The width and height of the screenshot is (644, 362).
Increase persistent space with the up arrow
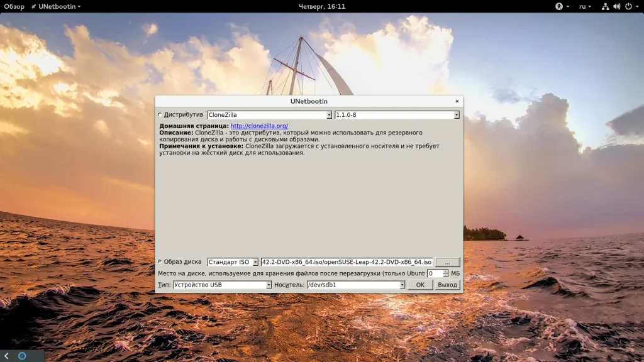446,271
